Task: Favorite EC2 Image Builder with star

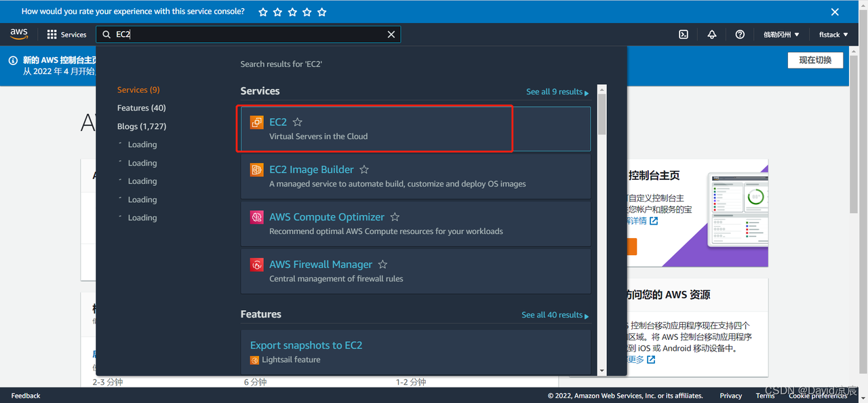Action: [364, 170]
